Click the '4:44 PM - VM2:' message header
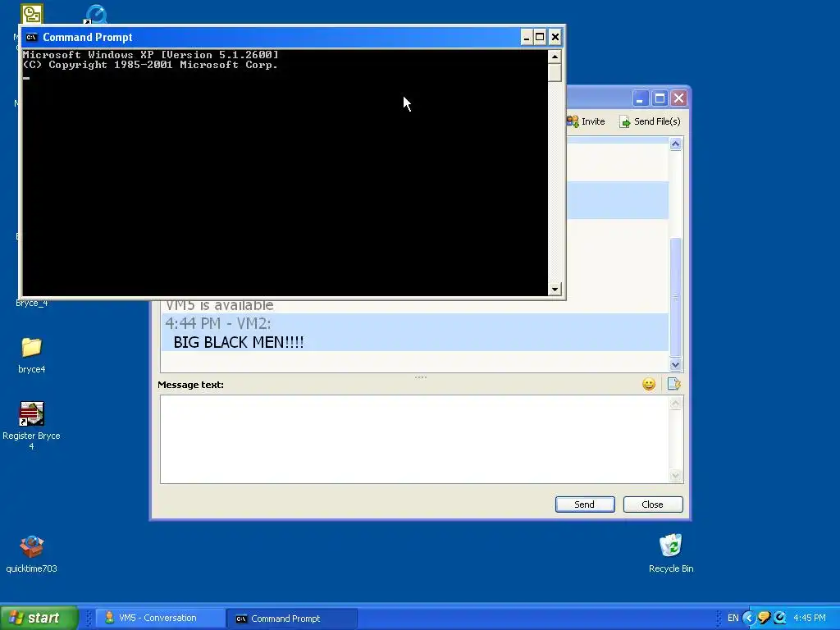The image size is (840, 630). tap(218, 323)
